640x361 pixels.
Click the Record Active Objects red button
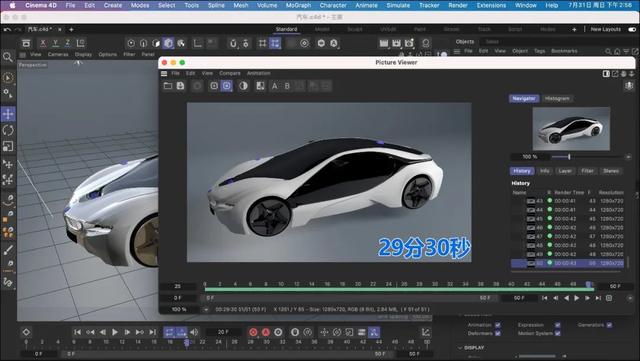(x=253, y=332)
